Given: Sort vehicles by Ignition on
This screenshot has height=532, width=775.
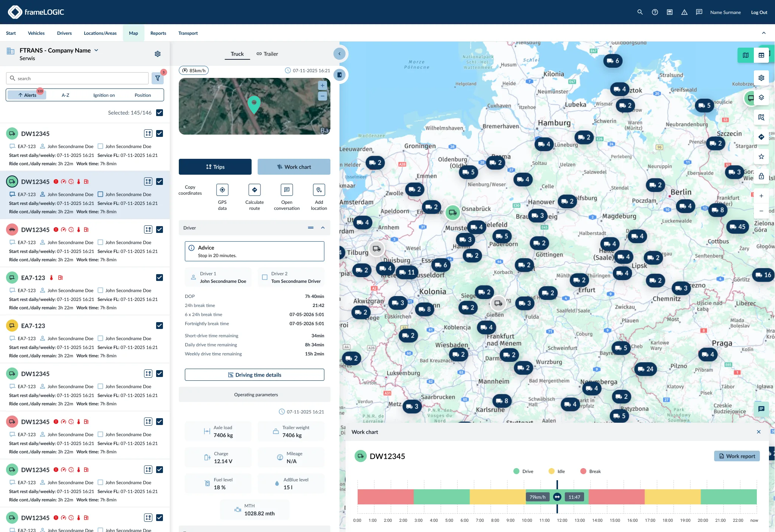Looking at the screenshot, I should (x=104, y=95).
